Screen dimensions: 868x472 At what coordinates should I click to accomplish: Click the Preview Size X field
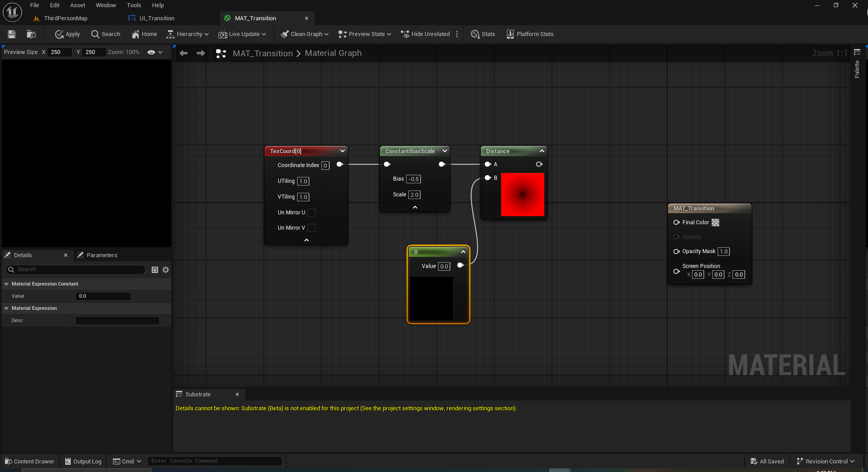tap(60, 52)
